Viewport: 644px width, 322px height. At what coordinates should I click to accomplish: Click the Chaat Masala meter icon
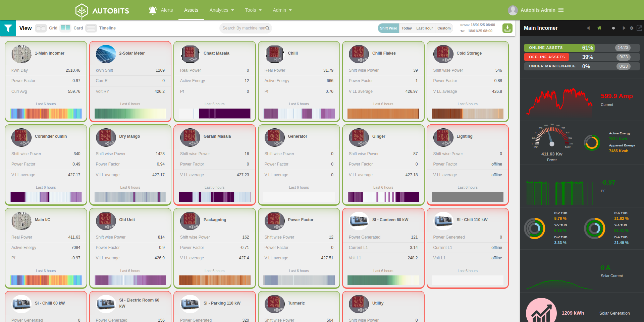click(x=190, y=54)
